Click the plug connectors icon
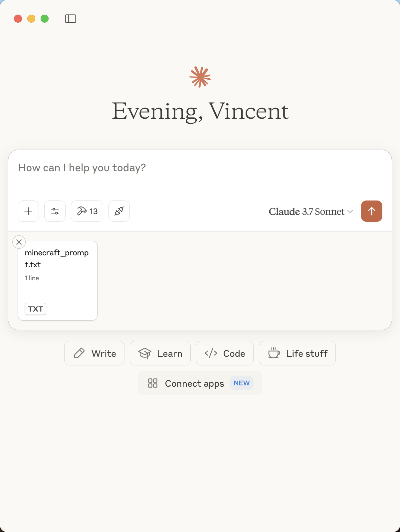This screenshot has width=400, height=532. tap(119, 211)
